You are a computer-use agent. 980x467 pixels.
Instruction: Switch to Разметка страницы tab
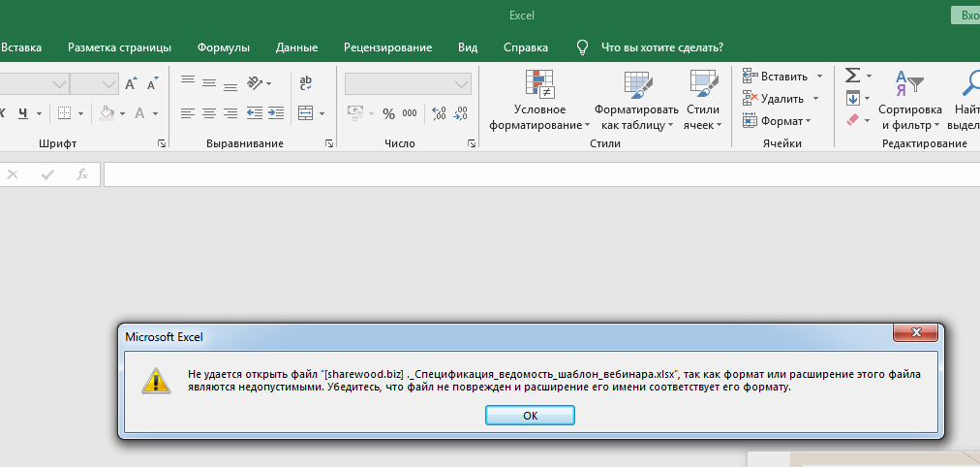[119, 47]
